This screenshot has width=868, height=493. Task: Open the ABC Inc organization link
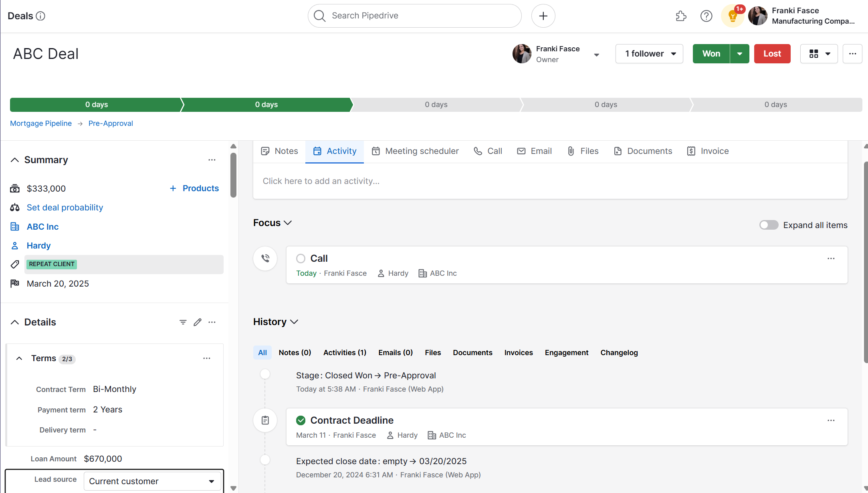point(42,227)
